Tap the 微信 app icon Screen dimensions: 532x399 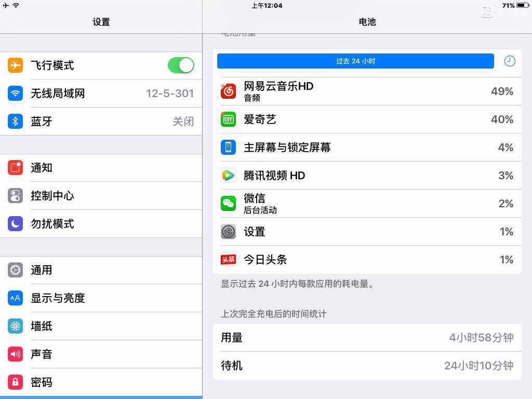tap(228, 204)
